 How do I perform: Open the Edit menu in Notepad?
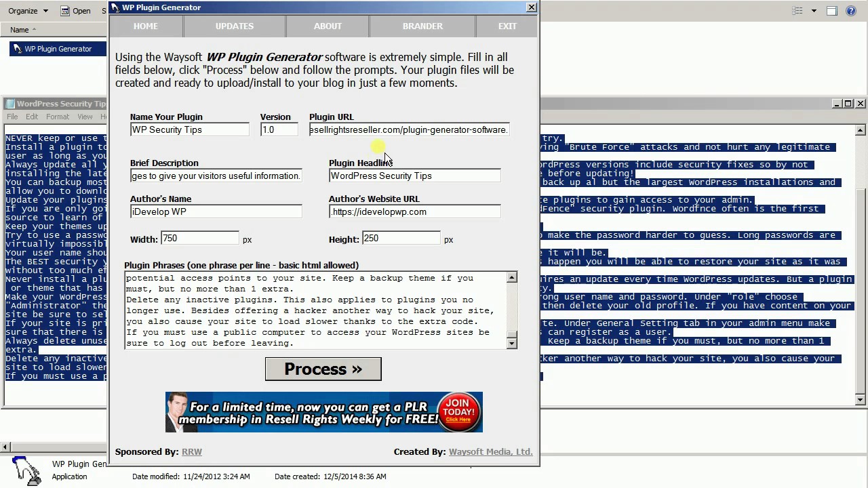[x=32, y=117]
